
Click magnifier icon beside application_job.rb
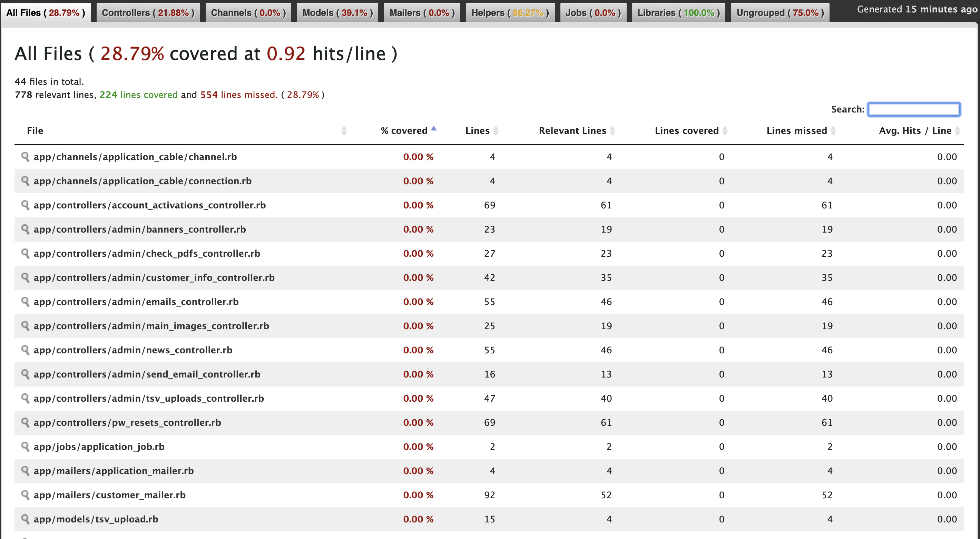(25, 447)
